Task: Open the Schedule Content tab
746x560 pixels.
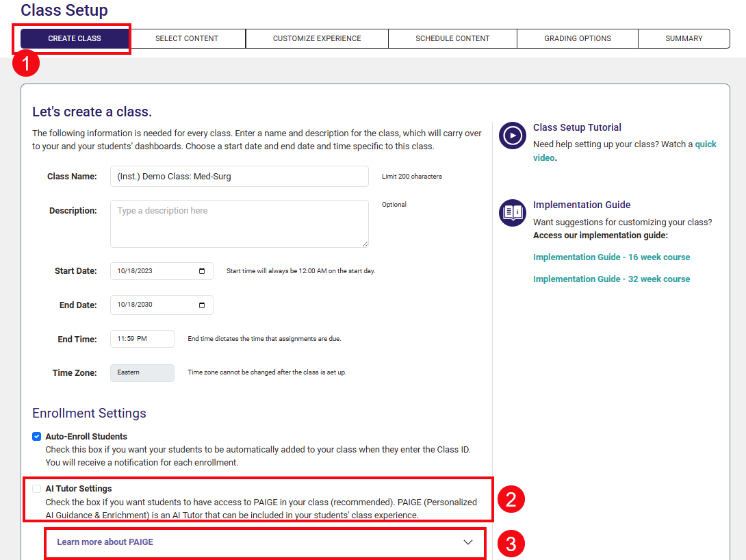Action: tap(452, 38)
